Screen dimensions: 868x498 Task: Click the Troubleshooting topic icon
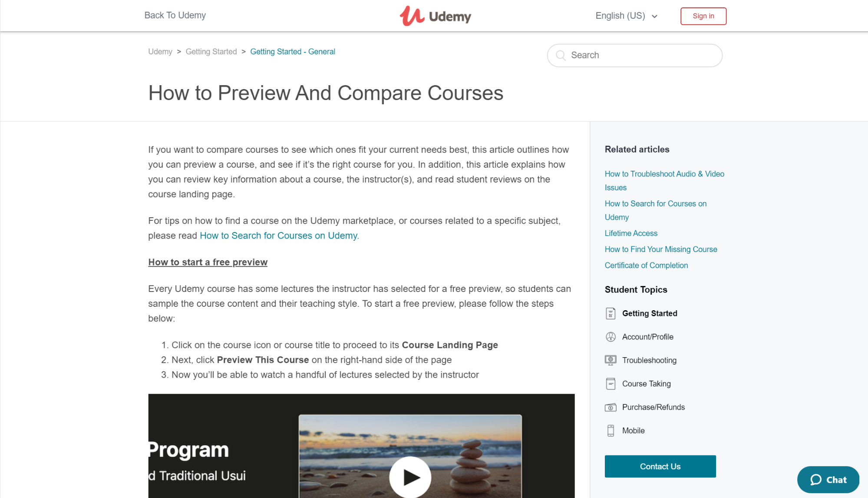tap(611, 360)
